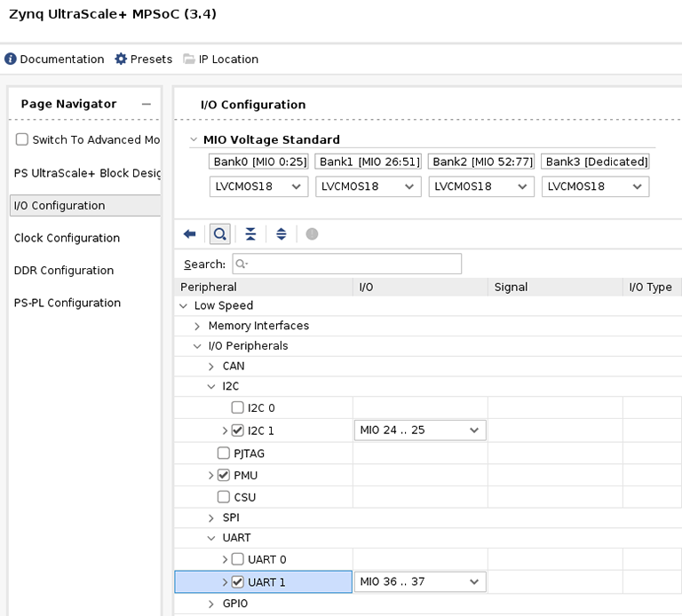682x616 pixels.
Task: Toggle the search magnifier toolbar icon
Action: tap(219, 234)
